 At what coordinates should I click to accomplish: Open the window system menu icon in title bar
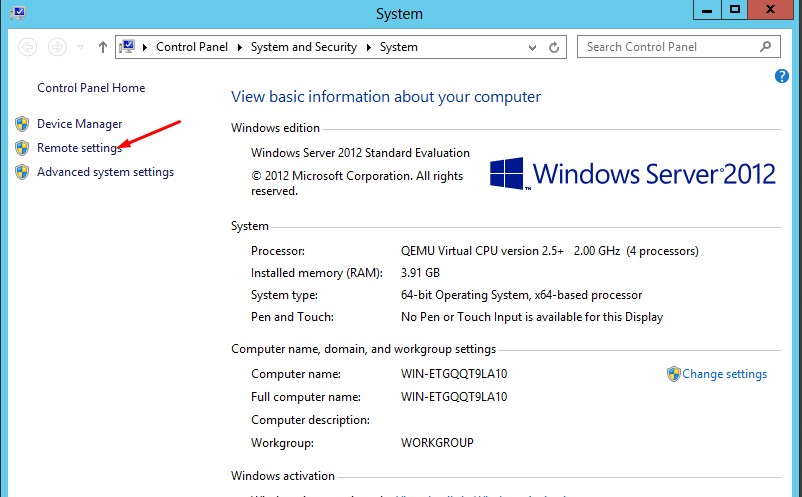[x=17, y=13]
